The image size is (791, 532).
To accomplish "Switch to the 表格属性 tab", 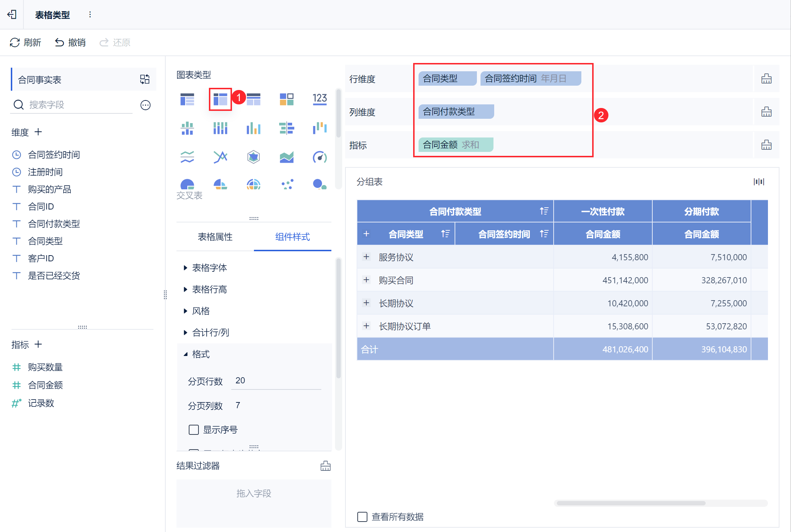I will point(215,237).
